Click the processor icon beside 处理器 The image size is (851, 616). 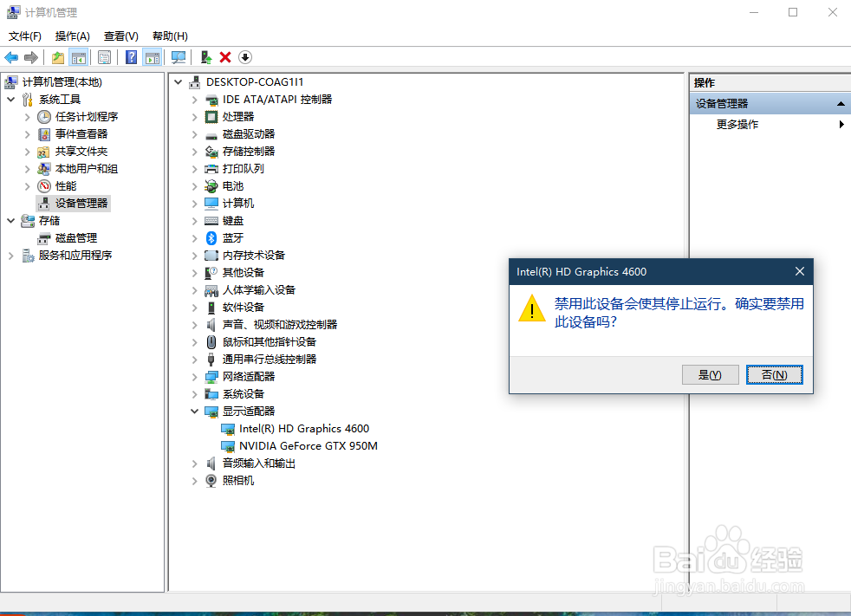[211, 117]
